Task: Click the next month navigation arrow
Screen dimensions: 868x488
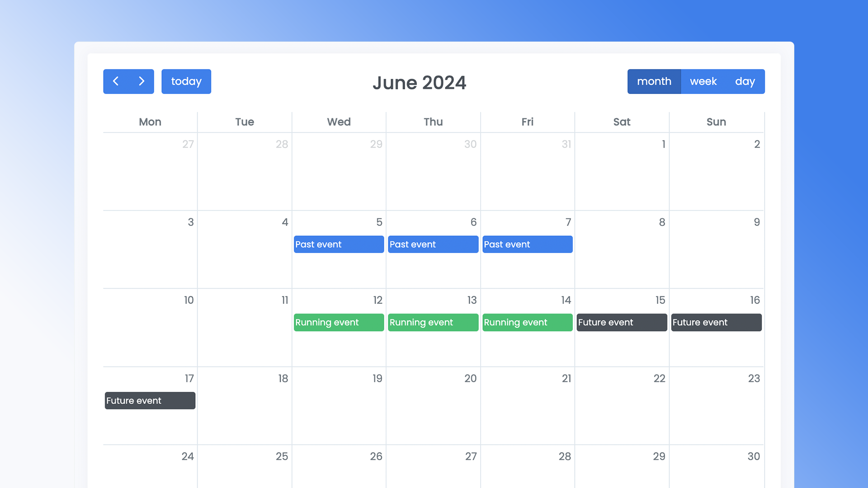Action: [142, 81]
